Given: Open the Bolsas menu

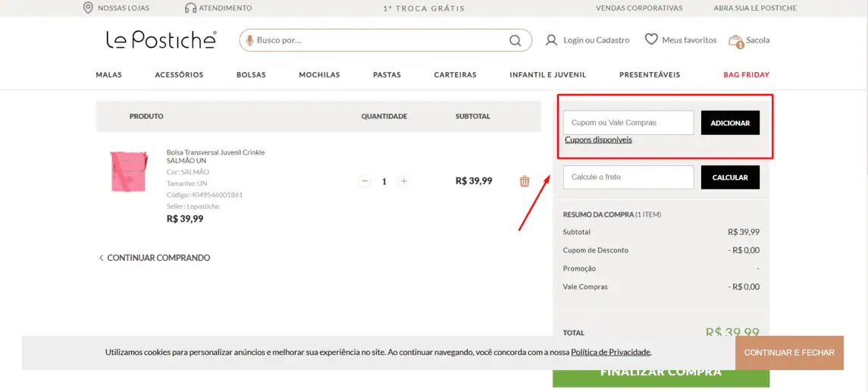Looking at the screenshot, I should tap(252, 75).
